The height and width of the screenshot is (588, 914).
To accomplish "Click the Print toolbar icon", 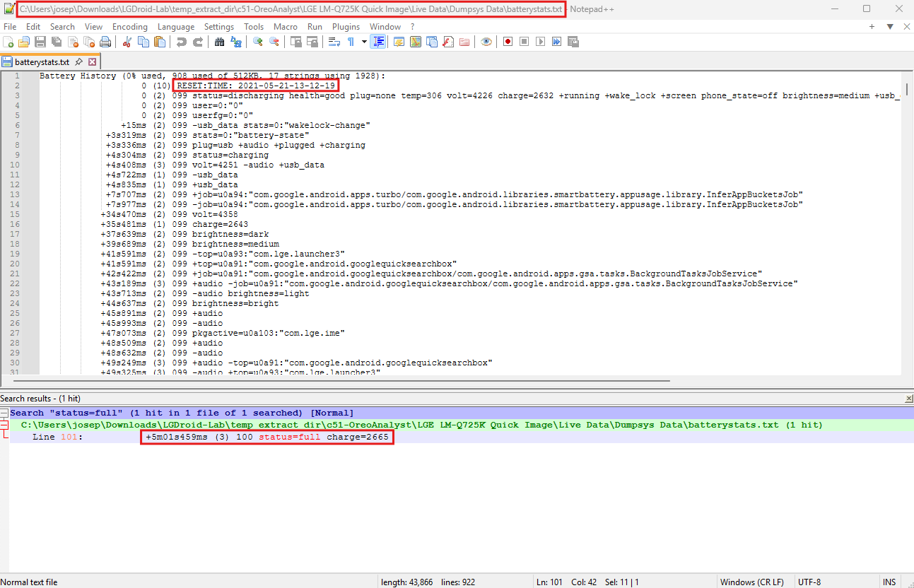I will coord(105,42).
